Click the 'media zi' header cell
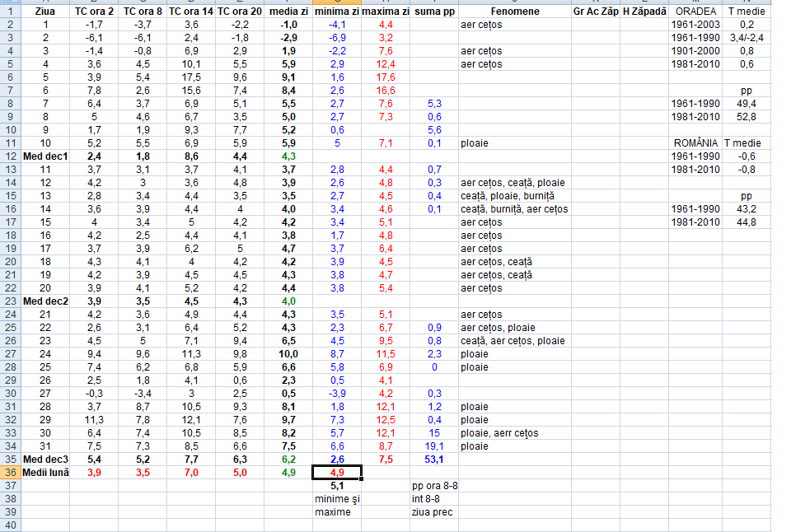Screen dimensions: 791x532 pyautogui.click(x=288, y=11)
